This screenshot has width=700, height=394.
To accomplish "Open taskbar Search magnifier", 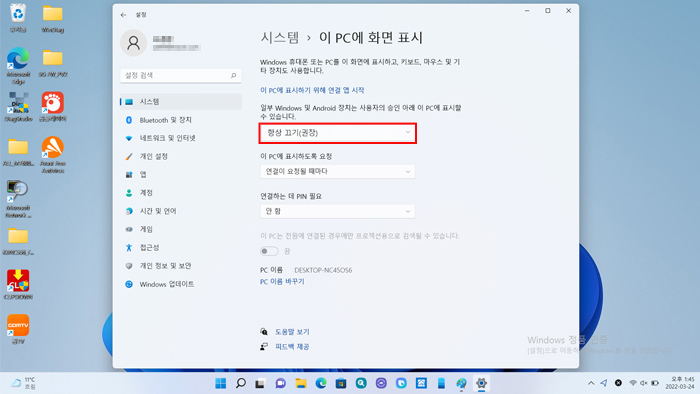I will pos(241,383).
